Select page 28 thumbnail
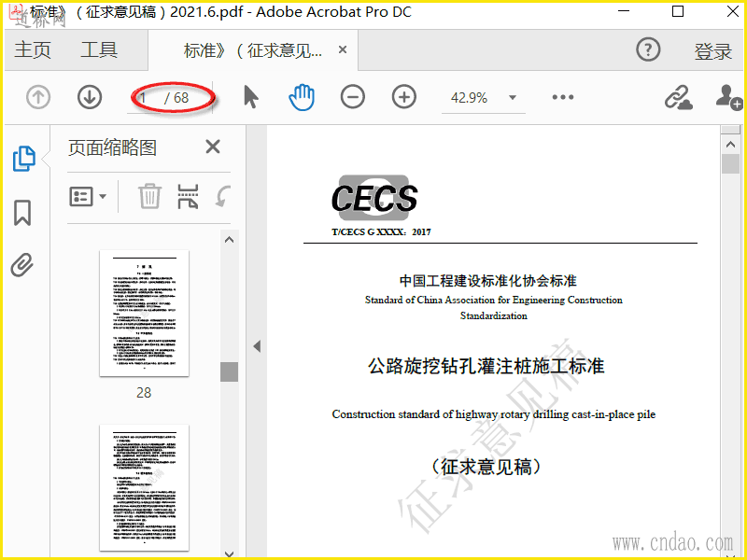Image resolution: width=747 pixels, height=560 pixels. pyautogui.click(x=144, y=314)
